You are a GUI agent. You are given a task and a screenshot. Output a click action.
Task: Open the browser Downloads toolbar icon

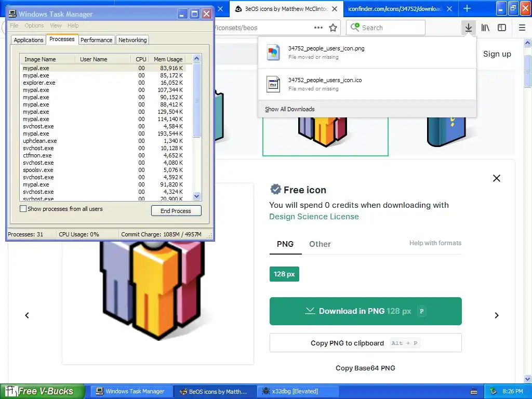point(468,28)
